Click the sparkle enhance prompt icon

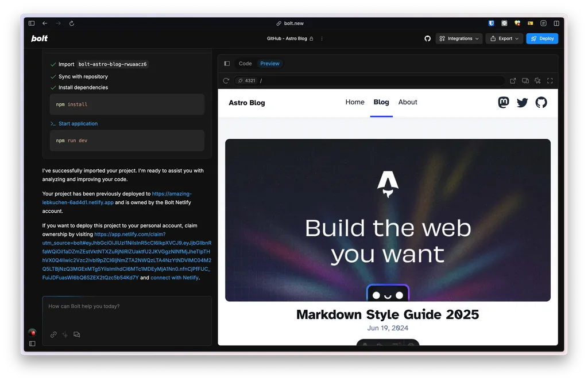65,334
